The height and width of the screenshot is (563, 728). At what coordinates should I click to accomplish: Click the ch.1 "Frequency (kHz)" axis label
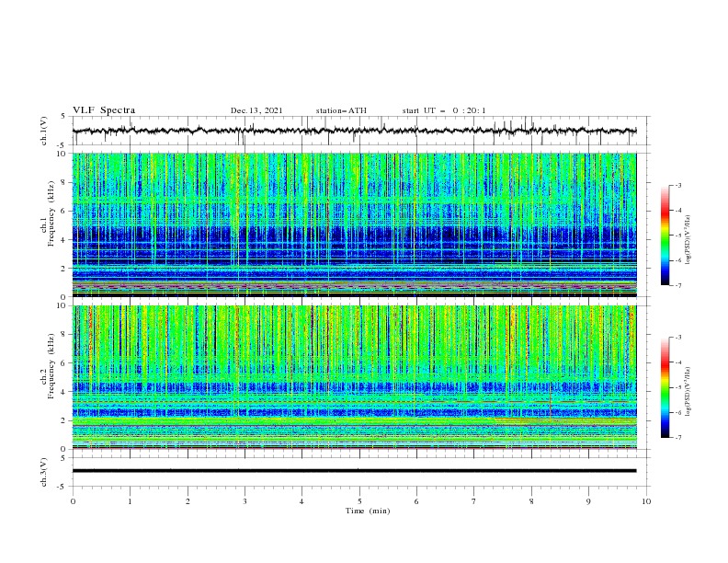[x=51, y=213]
